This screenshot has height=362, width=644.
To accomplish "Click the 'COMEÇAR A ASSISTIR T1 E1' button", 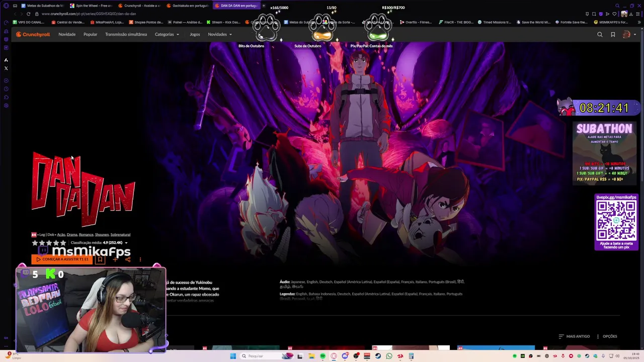I will (x=62, y=259).
